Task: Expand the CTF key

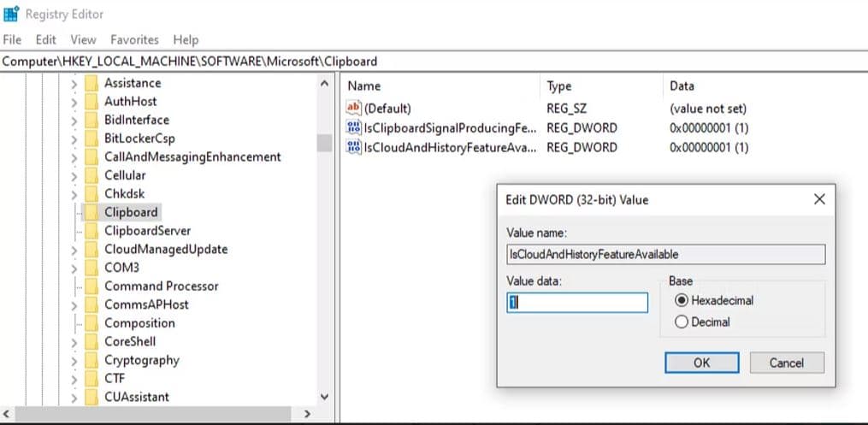Action: click(x=74, y=380)
